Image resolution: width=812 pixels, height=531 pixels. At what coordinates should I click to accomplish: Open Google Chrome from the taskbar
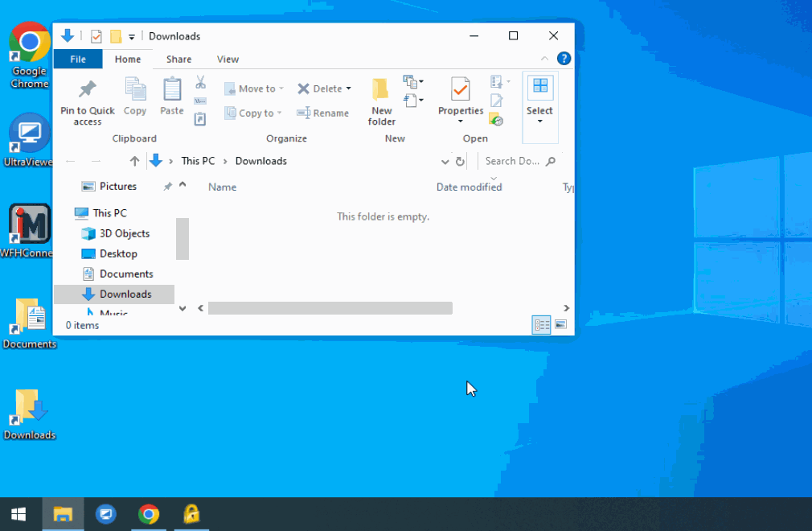[148, 514]
